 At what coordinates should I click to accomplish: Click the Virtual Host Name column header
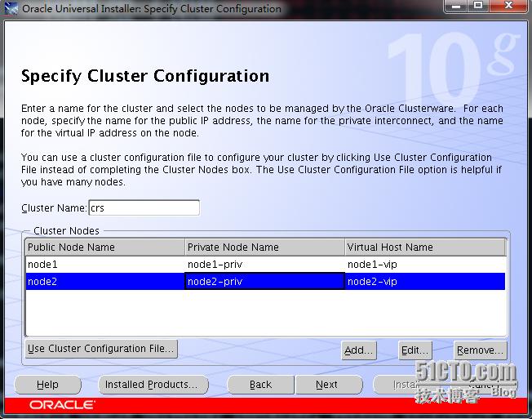coord(425,247)
